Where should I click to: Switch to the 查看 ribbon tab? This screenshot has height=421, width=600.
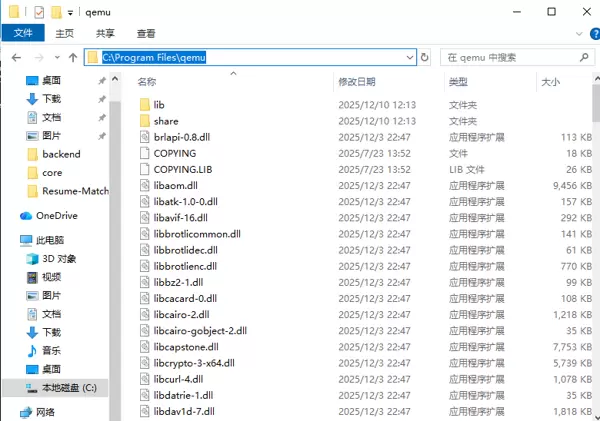pos(146,33)
